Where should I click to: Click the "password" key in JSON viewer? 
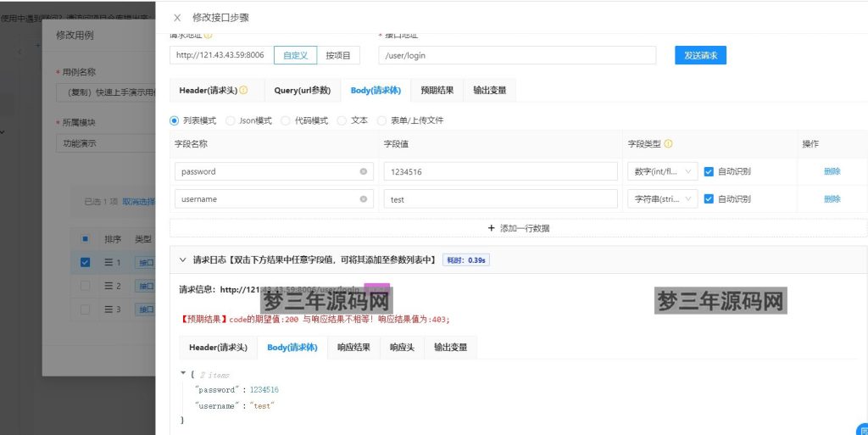(217, 389)
